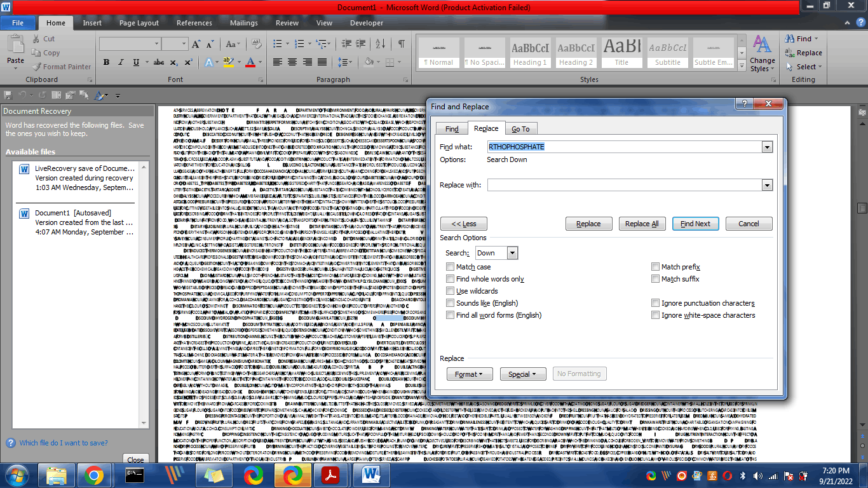Switch to the Mailings tab

pos(244,23)
